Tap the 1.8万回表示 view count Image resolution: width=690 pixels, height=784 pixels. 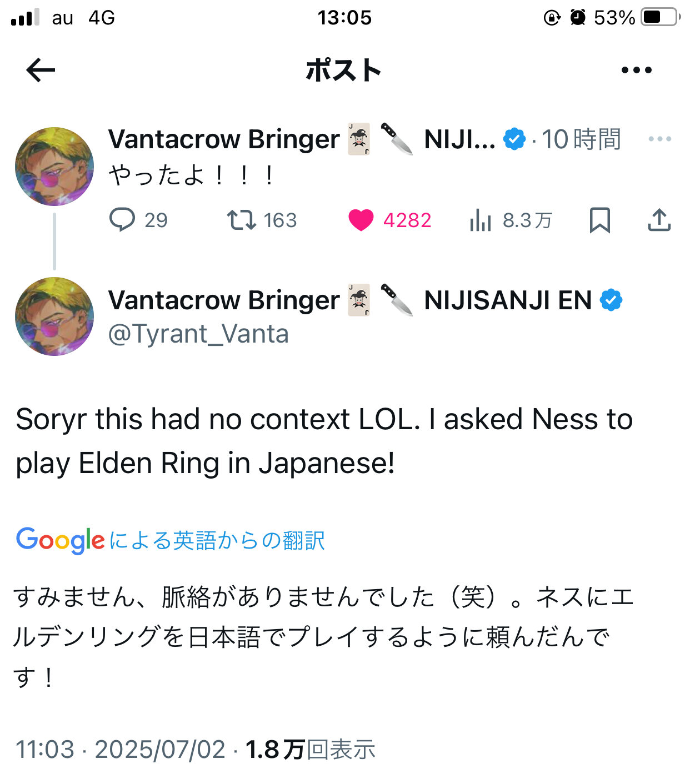[x=311, y=750]
